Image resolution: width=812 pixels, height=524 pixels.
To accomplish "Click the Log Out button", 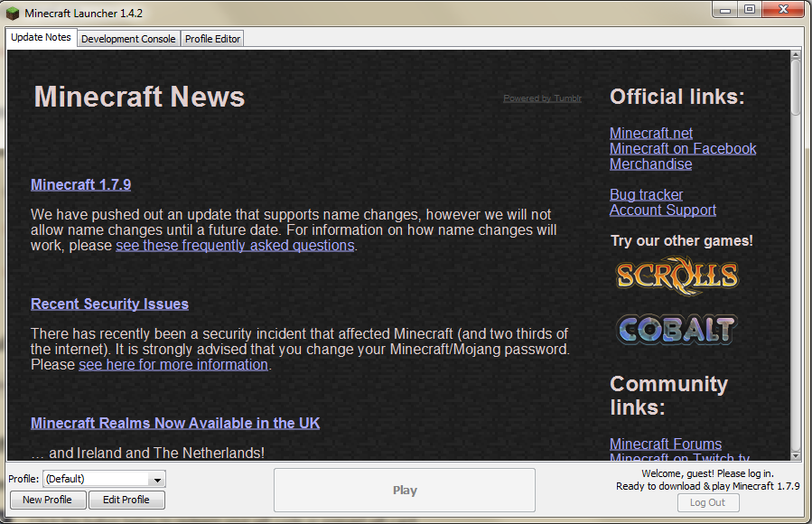I will pos(707,502).
